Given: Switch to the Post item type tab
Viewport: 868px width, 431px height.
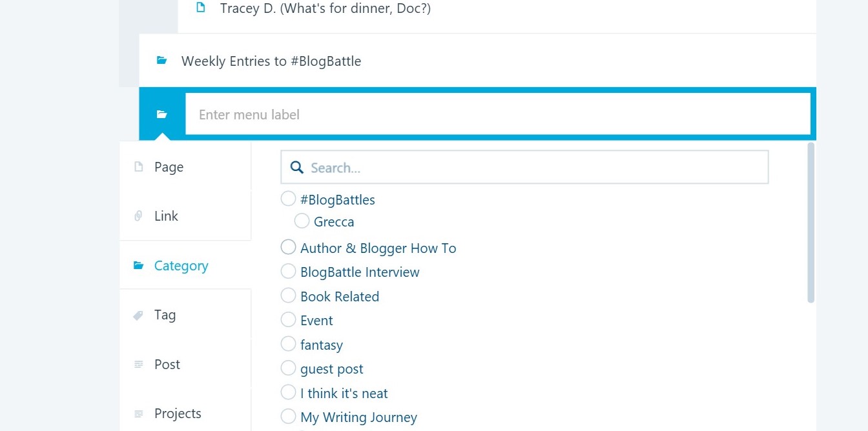Looking at the screenshot, I should coord(167,365).
